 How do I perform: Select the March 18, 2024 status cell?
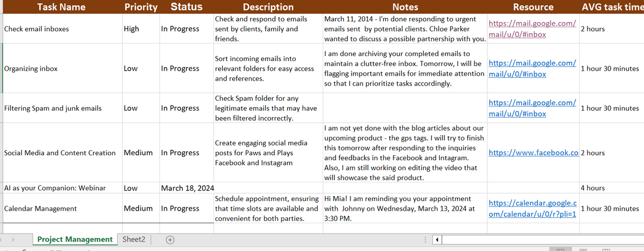[185, 188]
